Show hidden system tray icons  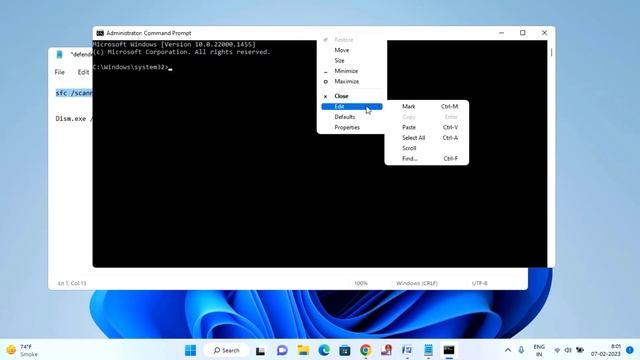point(508,350)
